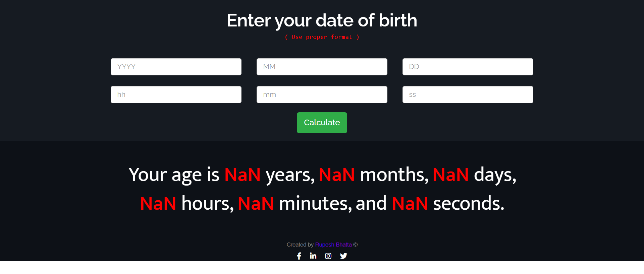Click the red NaN seconds value
The height and width of the screenshot is (274, 644).
(410, 204)
